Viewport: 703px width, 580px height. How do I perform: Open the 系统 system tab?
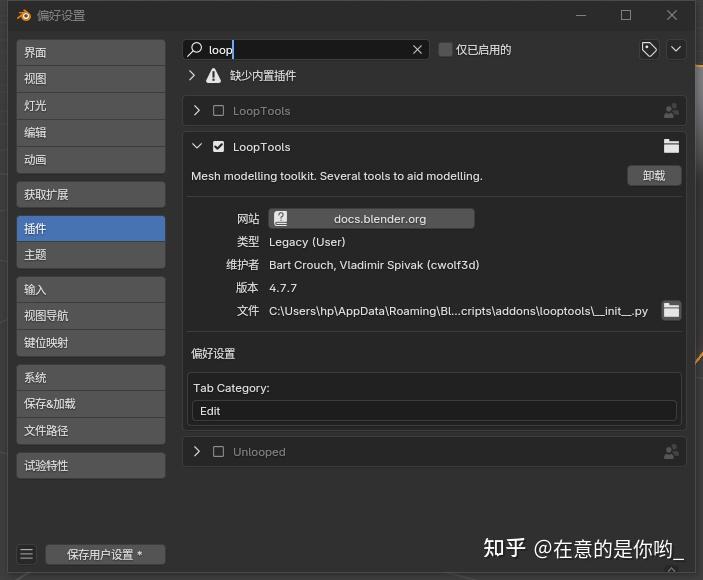(x=91, y=377)
